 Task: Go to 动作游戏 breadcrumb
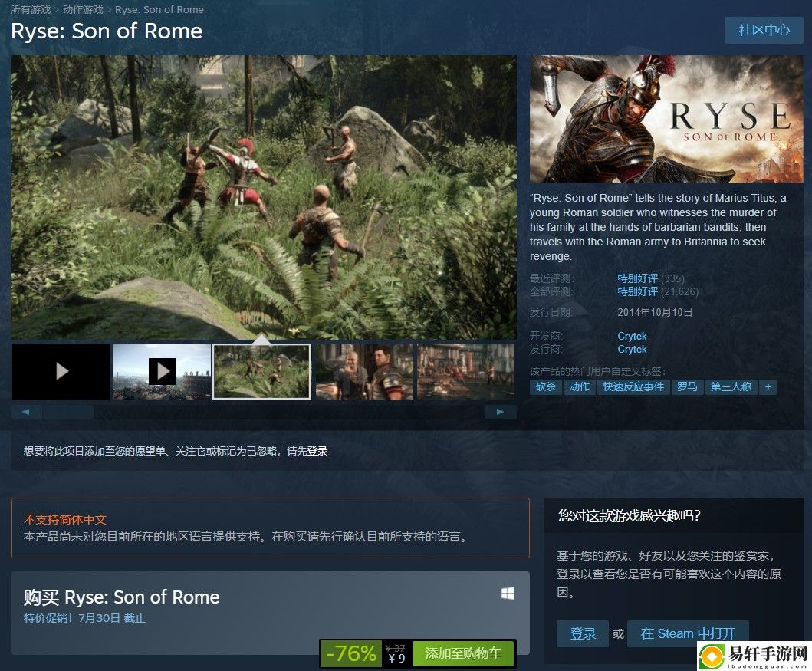[x=83, y=9]
